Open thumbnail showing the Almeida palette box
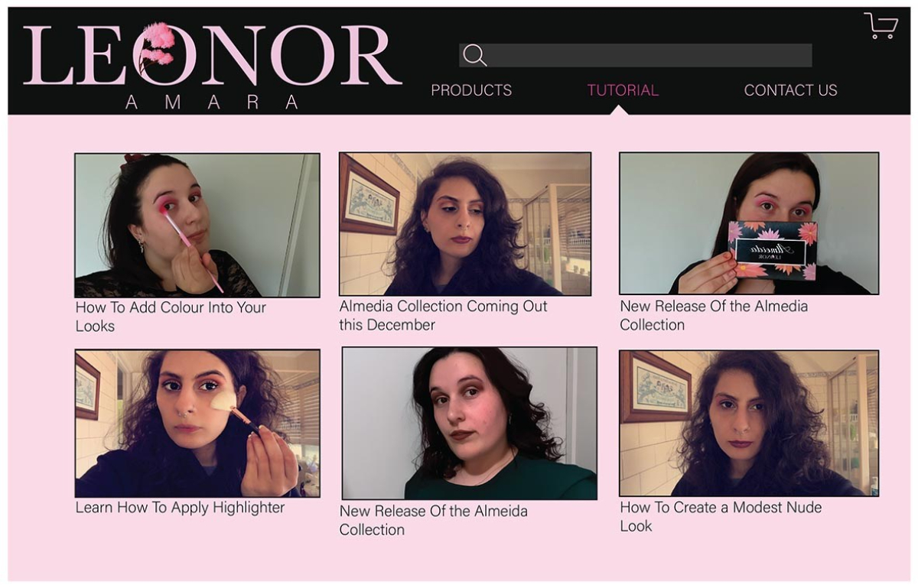This screenshot has height=588, width=918. pos(749,223)
